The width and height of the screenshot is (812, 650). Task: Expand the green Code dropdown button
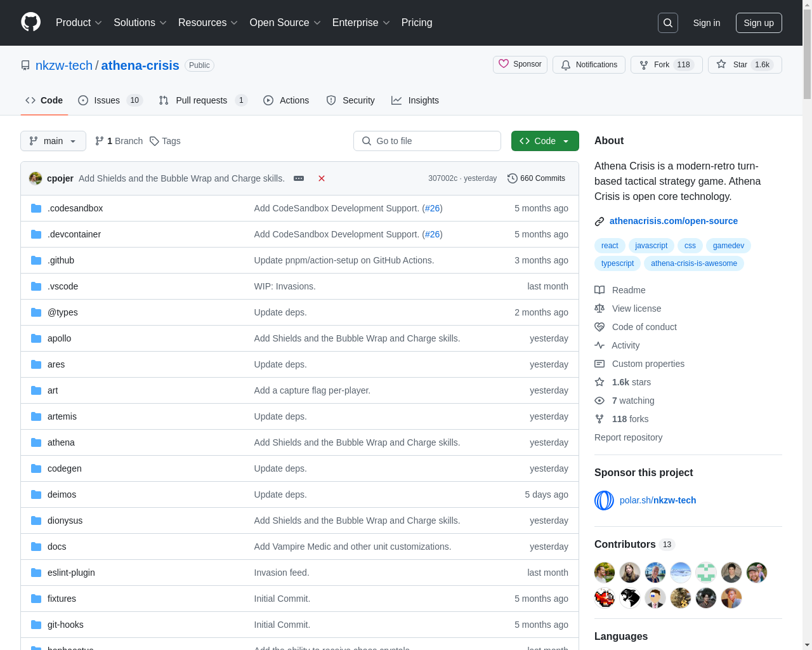pos(545,141)
